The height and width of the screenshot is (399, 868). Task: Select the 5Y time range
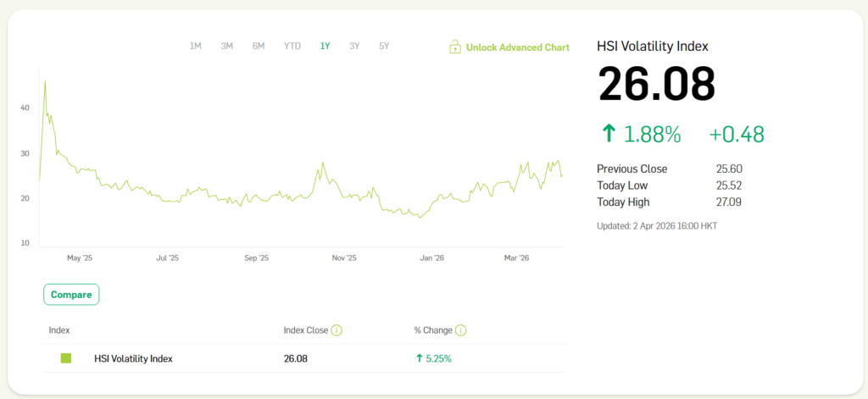click(384, 47)
